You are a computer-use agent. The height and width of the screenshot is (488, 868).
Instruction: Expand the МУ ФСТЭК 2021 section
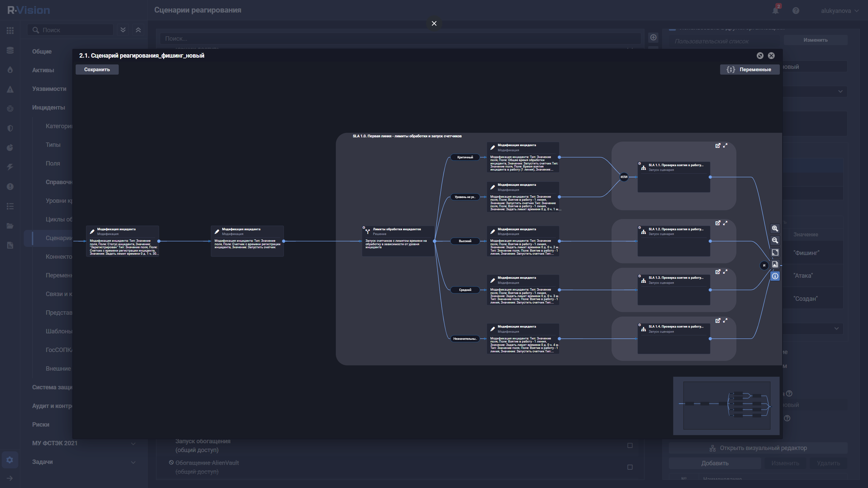click(x=133, y=443)
